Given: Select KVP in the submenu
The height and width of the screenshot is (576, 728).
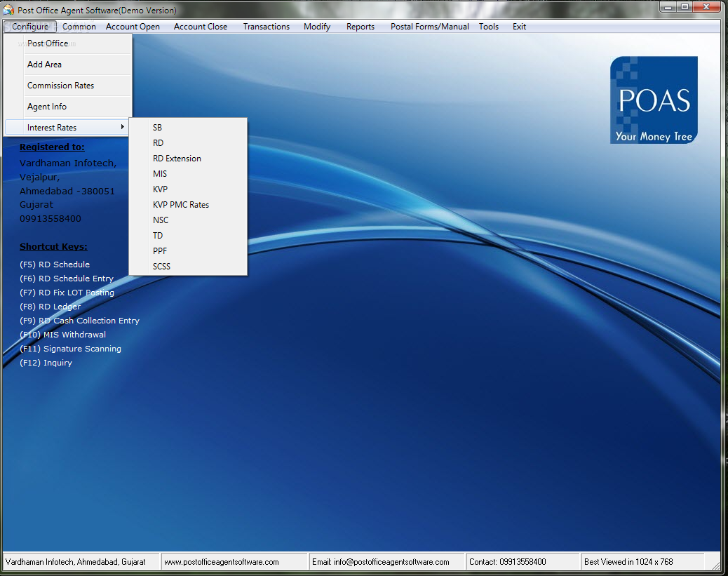Looking at the screenshot, I should [x=188, y=189].
